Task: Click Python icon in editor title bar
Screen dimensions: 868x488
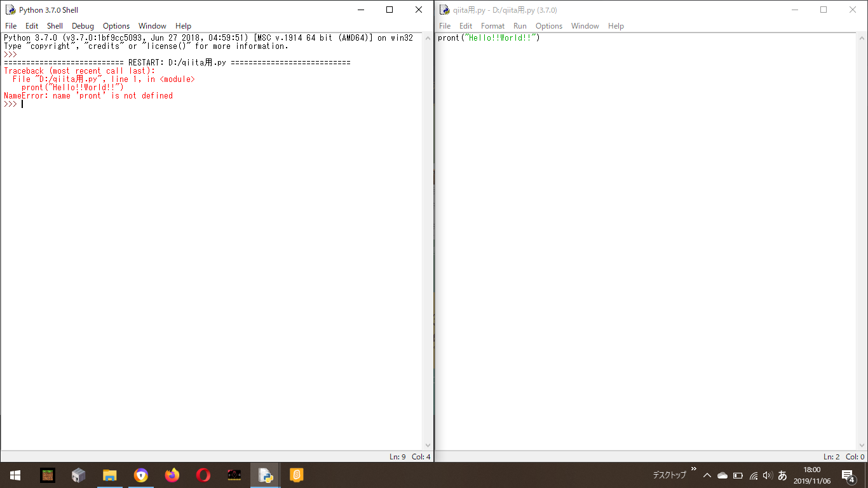Action: [x=444, y=10]
